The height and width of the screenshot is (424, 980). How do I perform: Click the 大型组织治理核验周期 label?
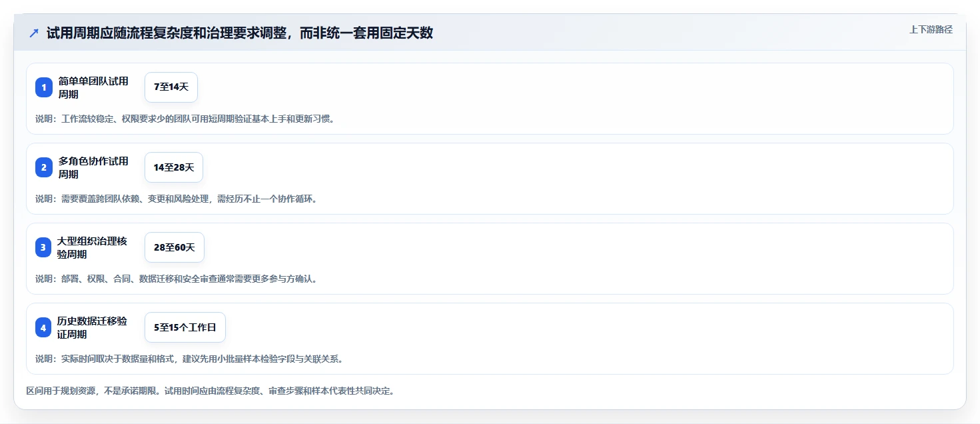tap(92, 247)
